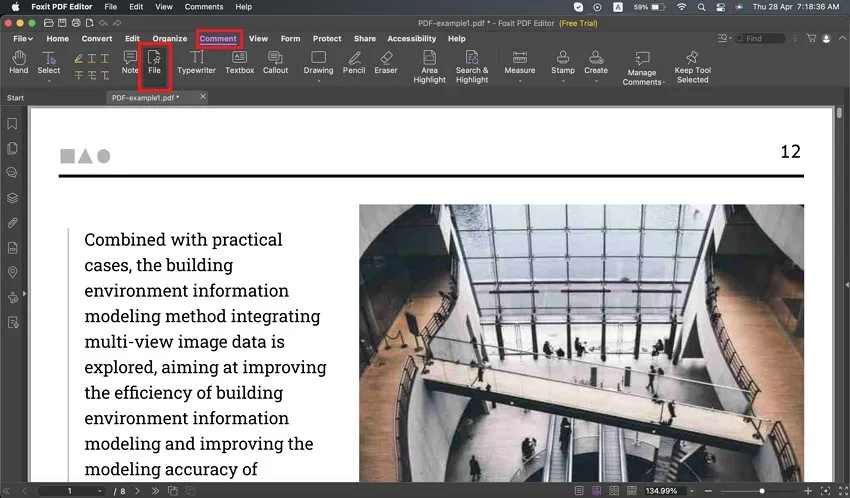Choose the Pencil drawing tool

click(354, 63)
